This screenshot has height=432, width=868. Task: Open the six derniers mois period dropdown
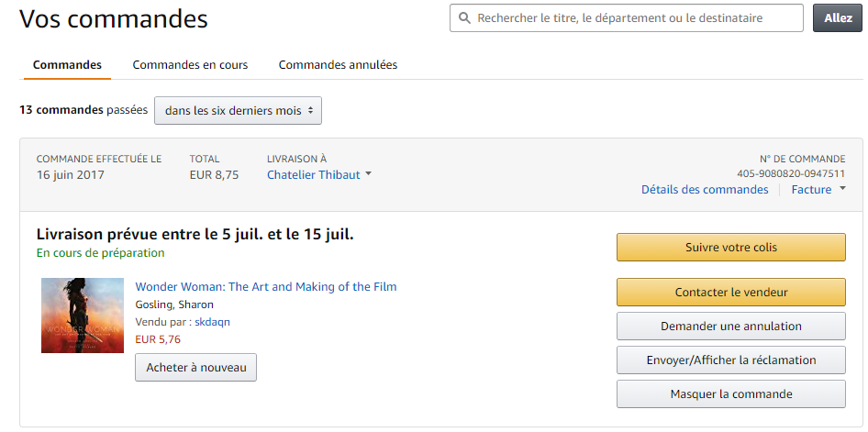tap(239, 110)
